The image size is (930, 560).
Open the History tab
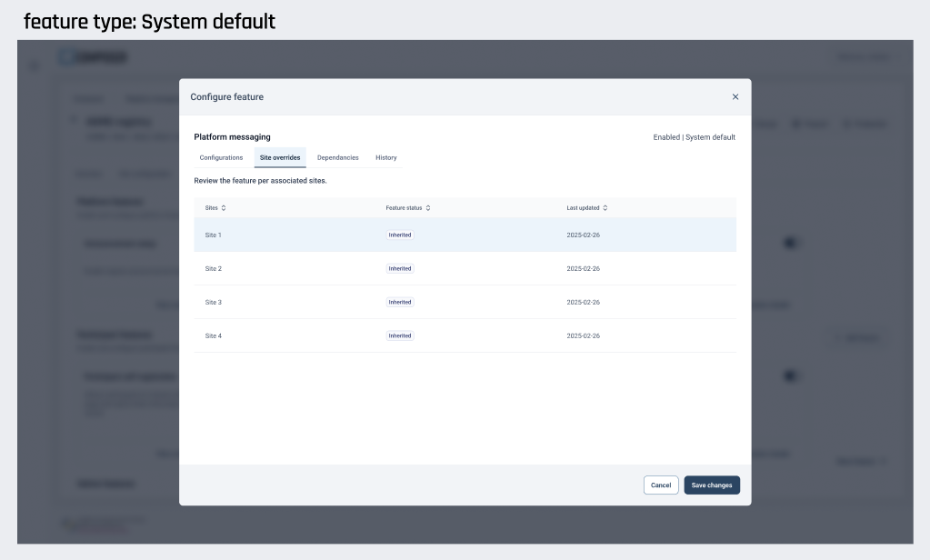(x=386, y=158)
